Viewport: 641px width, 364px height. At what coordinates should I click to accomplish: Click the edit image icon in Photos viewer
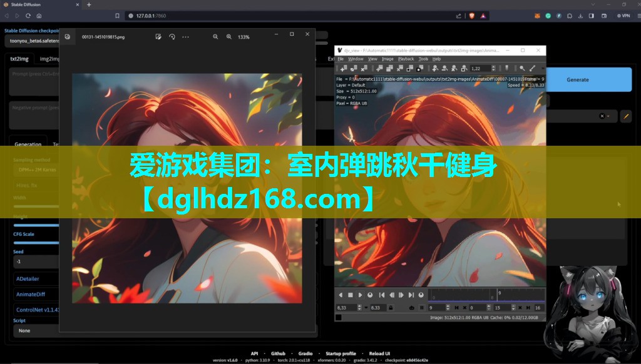click(158, 37)
